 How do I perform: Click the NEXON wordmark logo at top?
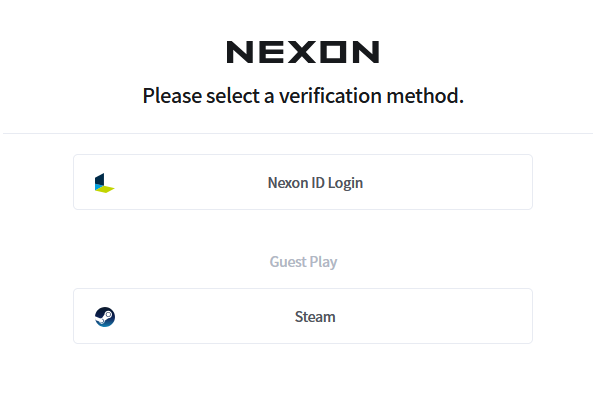[303, 52]
